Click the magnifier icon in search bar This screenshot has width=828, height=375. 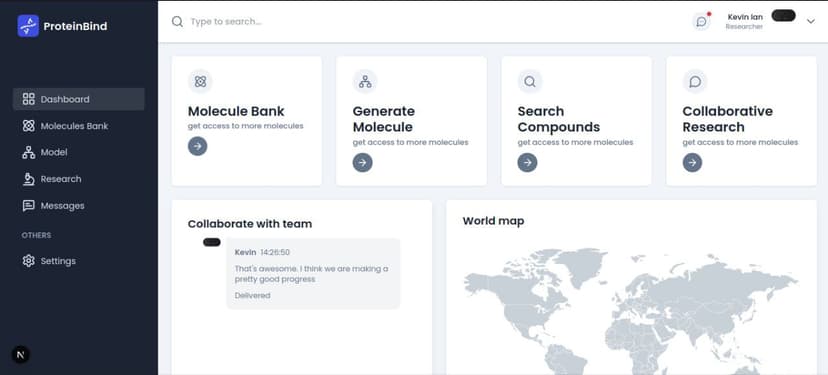click(177, 22)
